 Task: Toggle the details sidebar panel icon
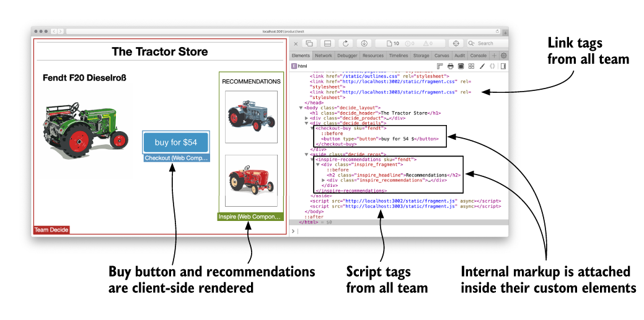click(503, 66)
